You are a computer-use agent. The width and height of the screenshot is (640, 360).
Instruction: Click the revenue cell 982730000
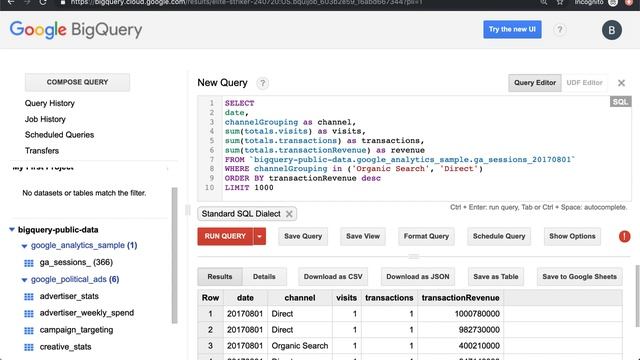tap(460, 330)
